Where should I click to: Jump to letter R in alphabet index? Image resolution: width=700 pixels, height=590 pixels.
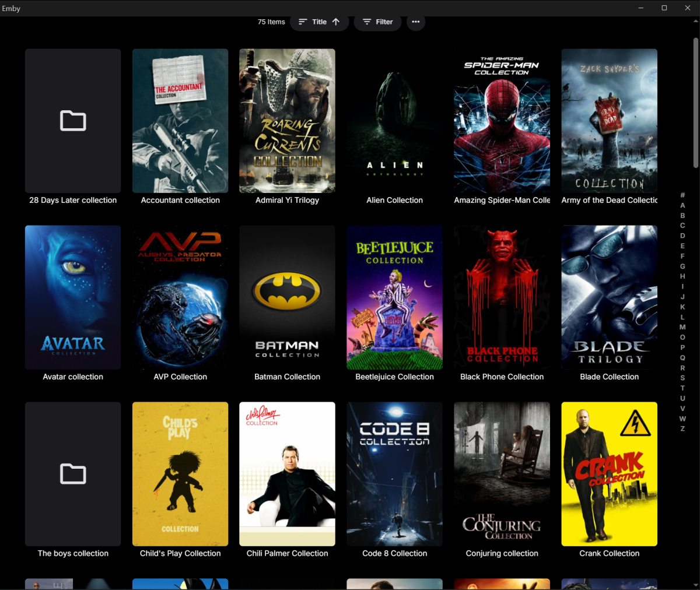click(x=682, y=368)
